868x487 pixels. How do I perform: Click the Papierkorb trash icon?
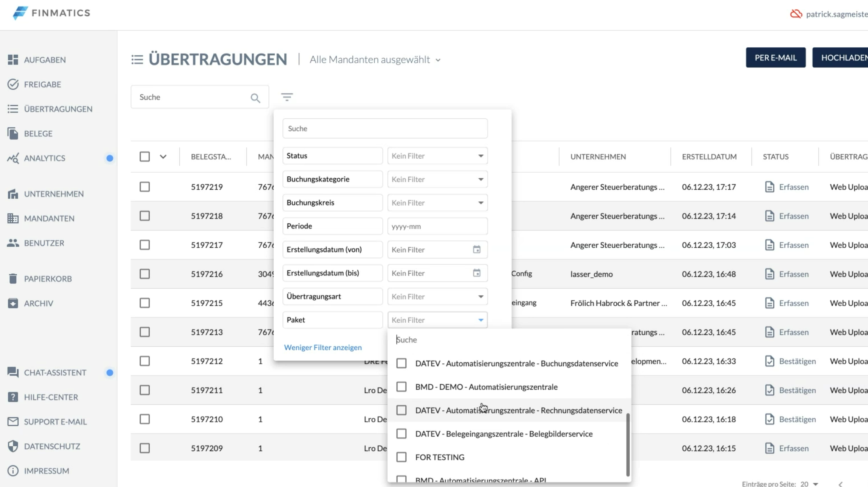13,279
